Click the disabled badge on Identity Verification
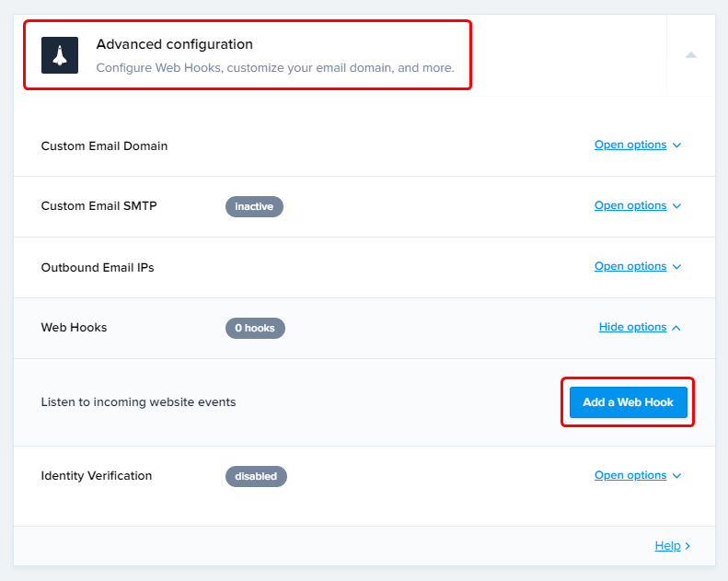The image size is (728, 581). coord(256,476)
